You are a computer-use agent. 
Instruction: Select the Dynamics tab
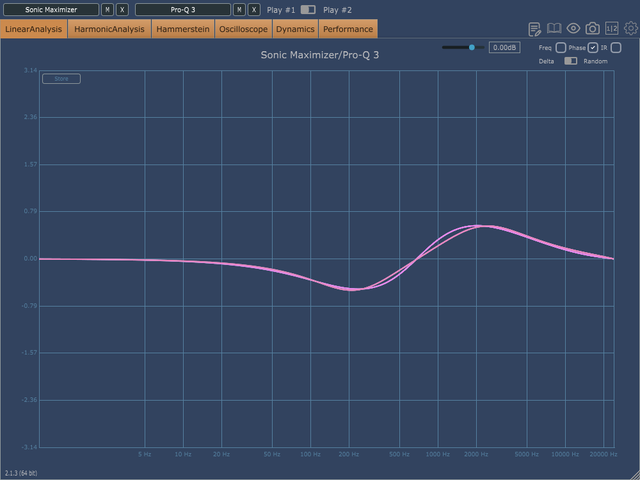pyautogui.click(x=295, y=29)
